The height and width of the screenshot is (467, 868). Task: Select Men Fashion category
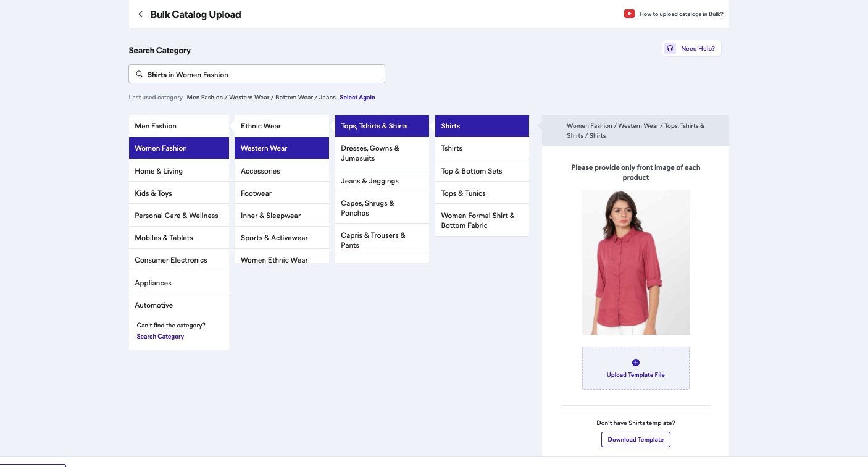[179, 126]
